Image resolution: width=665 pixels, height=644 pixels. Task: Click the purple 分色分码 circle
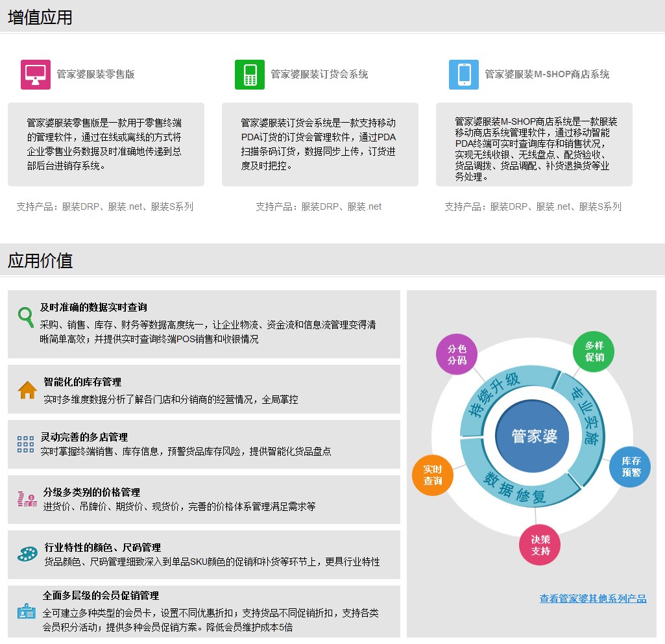coord(457,354)
